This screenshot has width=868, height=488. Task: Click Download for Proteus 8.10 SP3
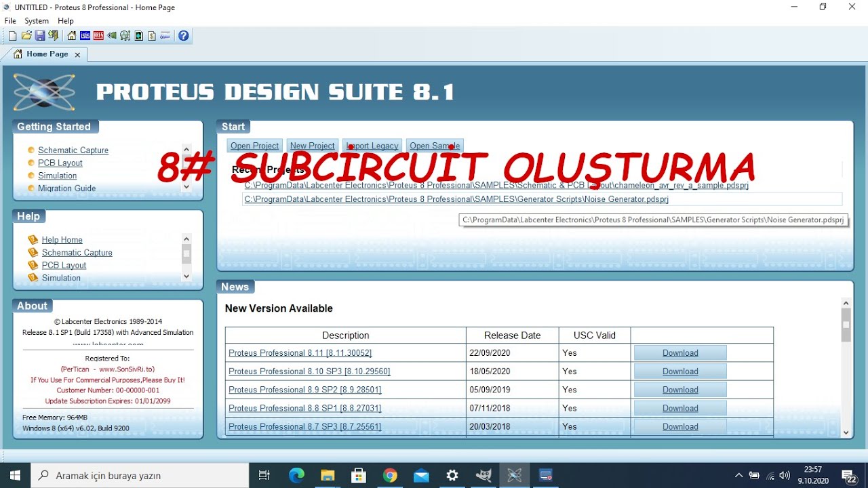pyautogui.click(x=680, y=371)
